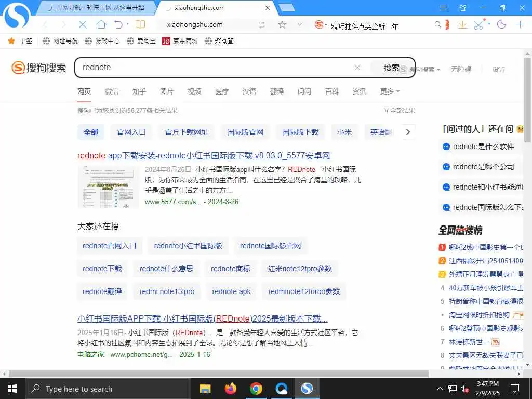Toggle night mode moon icon
The image size is (532, 399).
[501, 24]
